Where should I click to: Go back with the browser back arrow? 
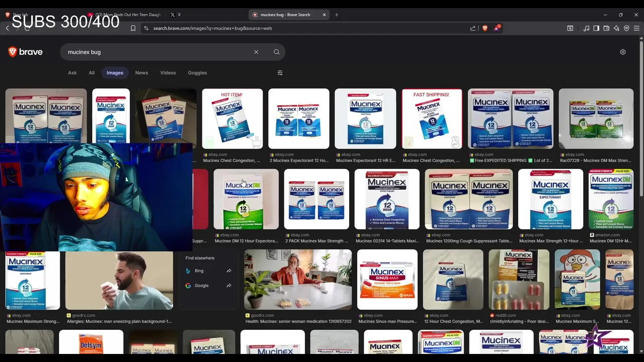click(x=8, y=28)
